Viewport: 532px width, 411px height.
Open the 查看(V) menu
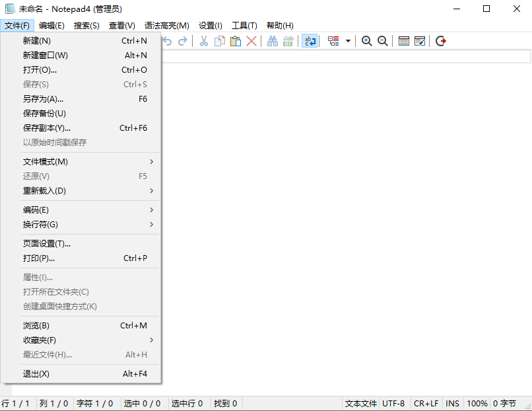(122, 26)
